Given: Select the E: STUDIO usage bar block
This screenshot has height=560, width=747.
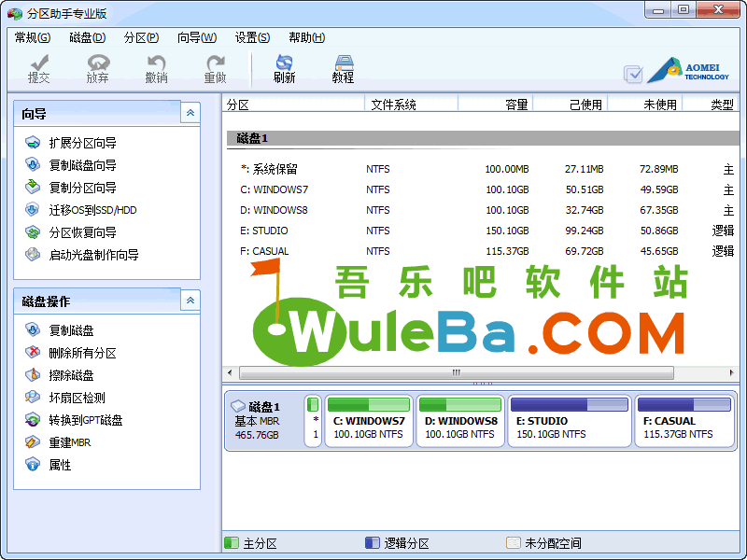Looking at the screenshot, I should point(570,405).
